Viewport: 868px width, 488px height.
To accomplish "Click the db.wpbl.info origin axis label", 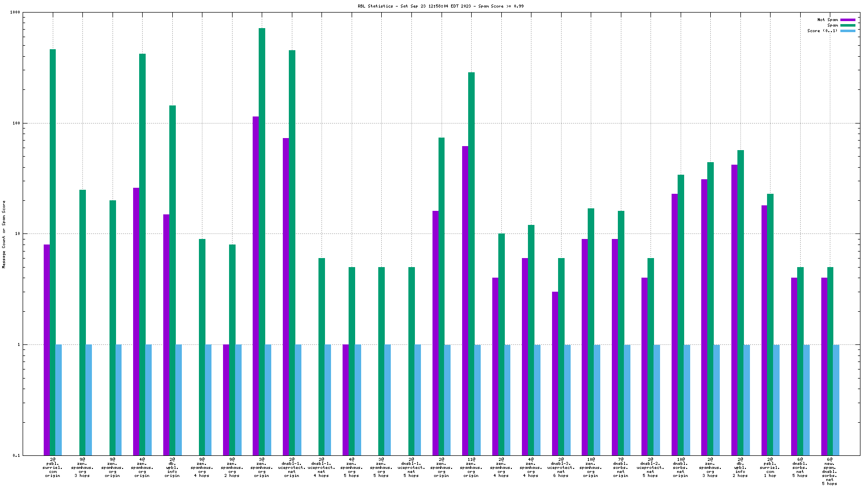I will coord(172,467).
